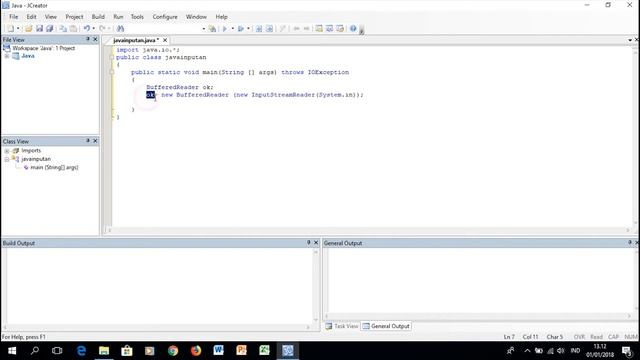The height and width of the screenshot is (360, 640).
Task: Click the Build Output vertical scrollbar
Action: tap(316, 286)
